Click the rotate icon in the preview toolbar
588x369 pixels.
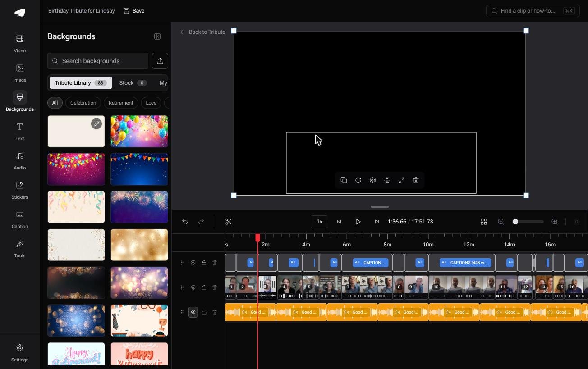358,180
